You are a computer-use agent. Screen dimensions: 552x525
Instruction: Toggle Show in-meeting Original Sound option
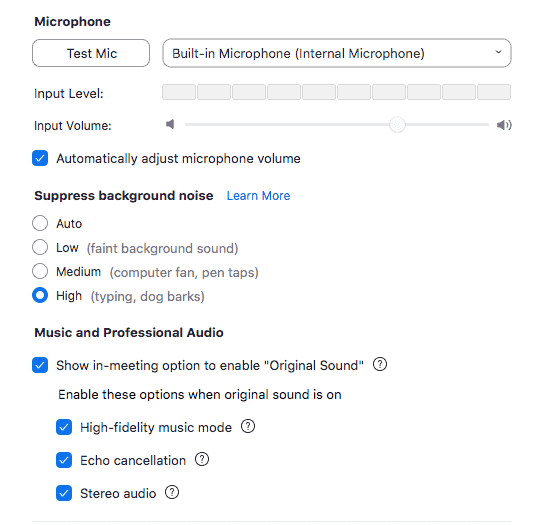[40, 365]
